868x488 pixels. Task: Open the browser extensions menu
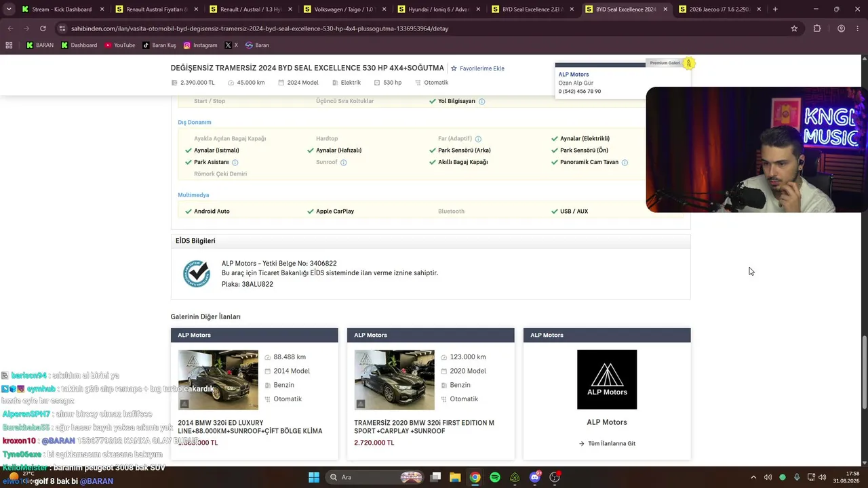[817, 28]
